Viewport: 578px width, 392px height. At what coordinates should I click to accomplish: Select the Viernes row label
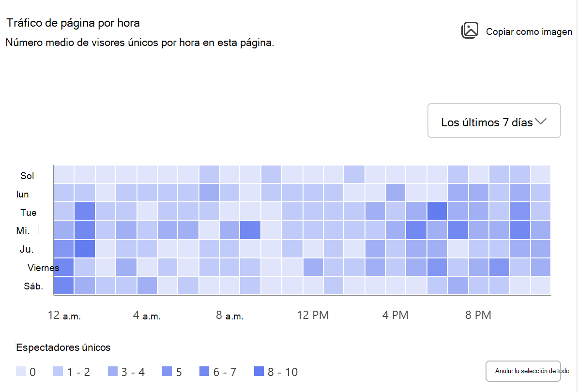point(43,268)
